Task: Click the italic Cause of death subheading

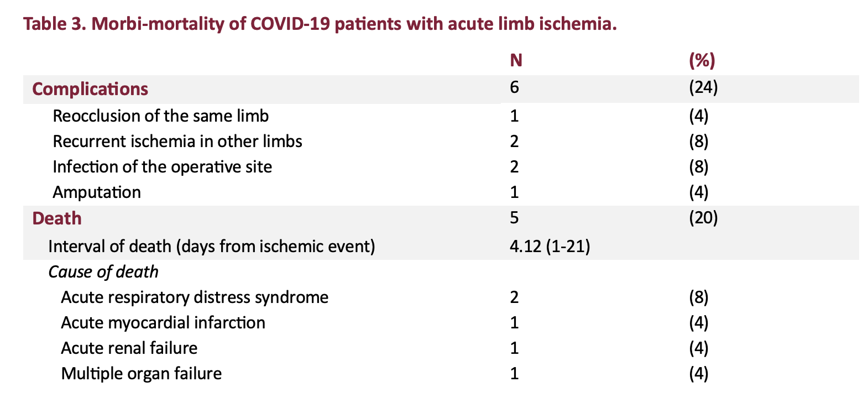Action: (103, 271)
